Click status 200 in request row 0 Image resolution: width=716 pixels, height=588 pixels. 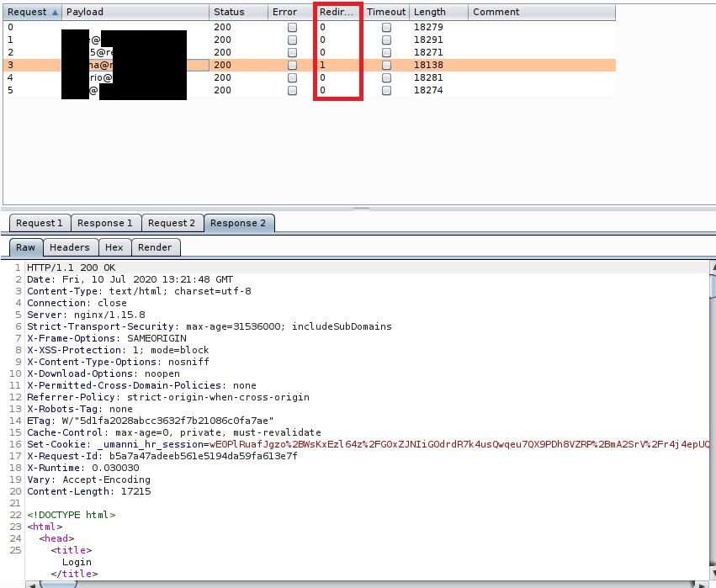(x=222, y=28)
